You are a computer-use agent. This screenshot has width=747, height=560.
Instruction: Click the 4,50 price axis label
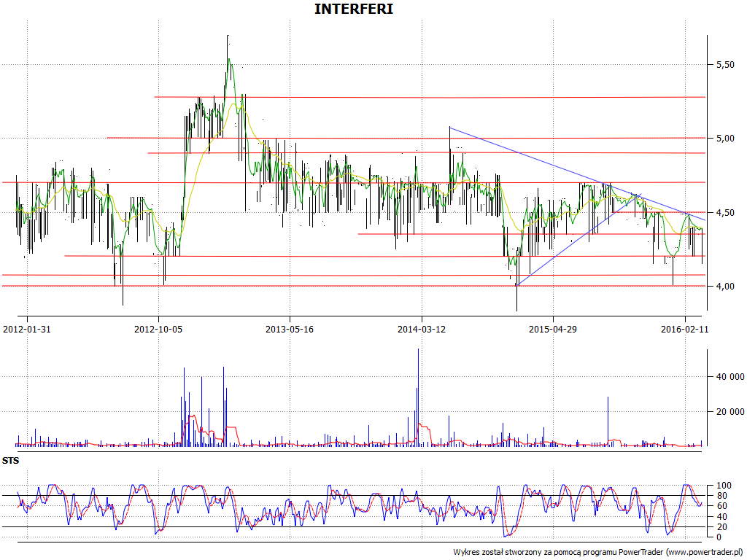[x=725, y=212]
